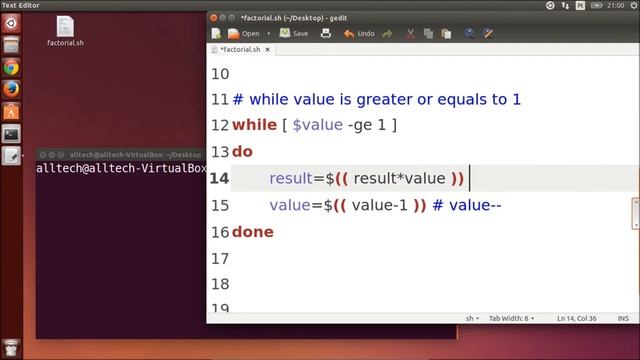Close the *factorial.sh tab
This screenshot has width=640, height=360.
pyautogui.click(x=267, y=49)
